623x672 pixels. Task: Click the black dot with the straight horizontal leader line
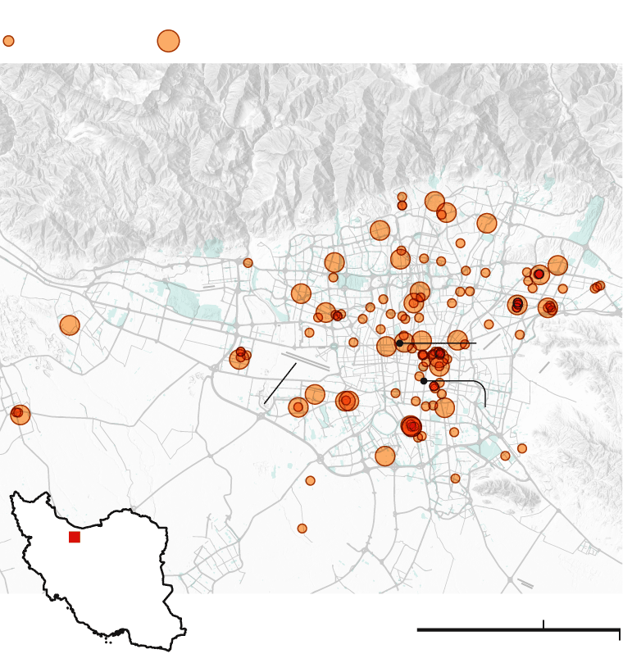(400, 343)
